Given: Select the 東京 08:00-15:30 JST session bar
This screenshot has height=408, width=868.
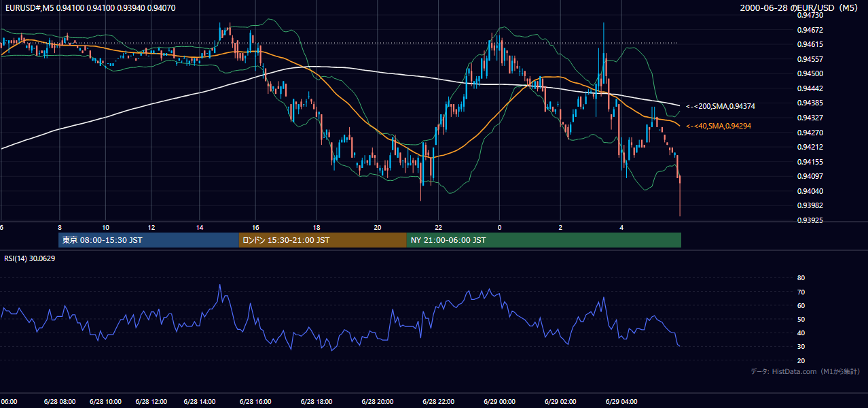Looking at the screenshot, I should click(x=148, y=240).
